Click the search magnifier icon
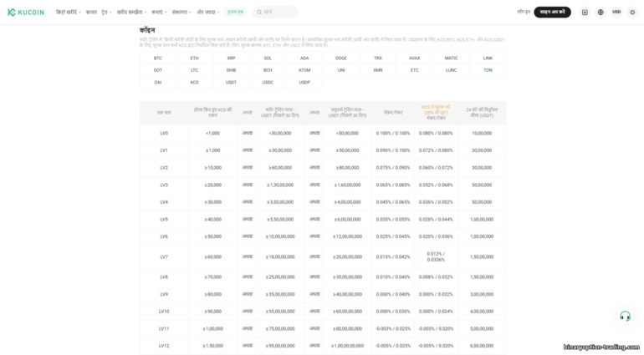 tap(259, 13)
